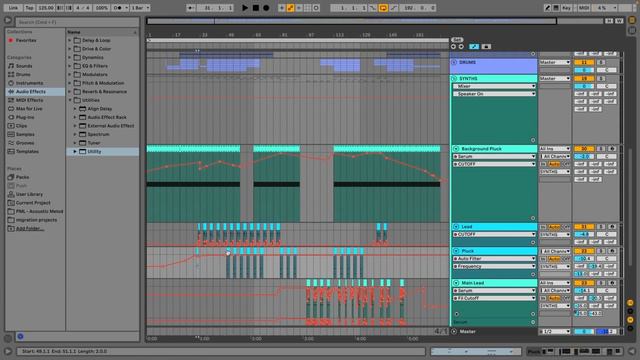Fold the SYNTHS group track
This screenshot has width=640, height=360.
(x=454, y=78)
